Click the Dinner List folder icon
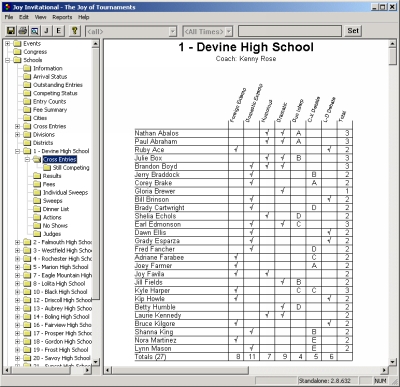400x387 pixels. pyautogui.click(x=37, y=209)
